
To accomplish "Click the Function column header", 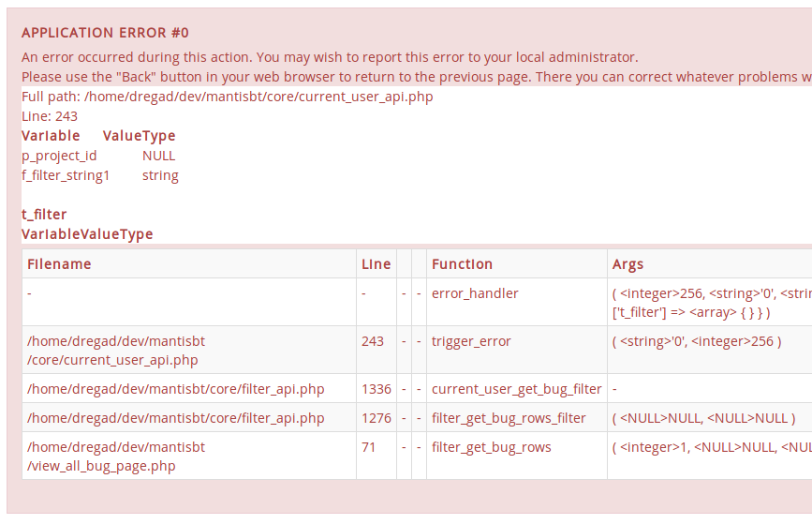I will coord(462,264).
